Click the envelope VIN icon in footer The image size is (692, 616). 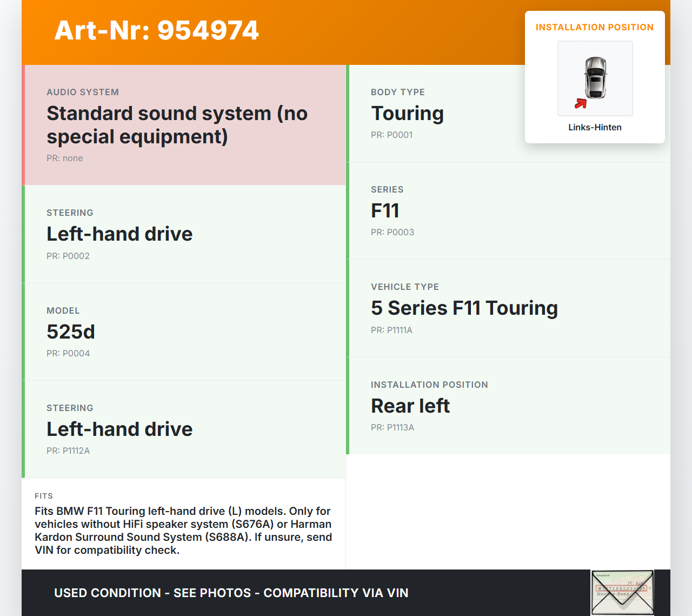[x=622, y=592]
